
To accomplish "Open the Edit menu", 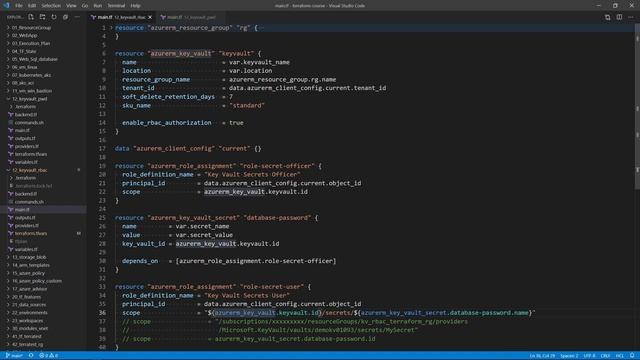I will [x=32, y=6].
